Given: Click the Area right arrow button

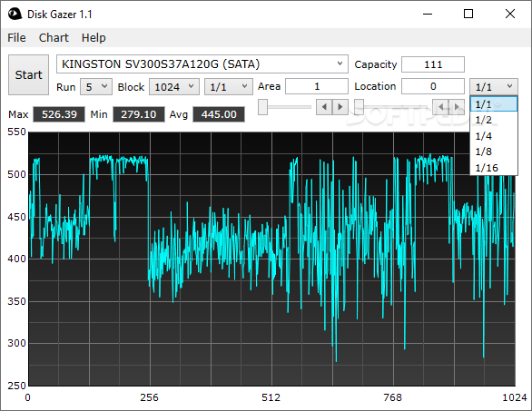Looking at the screenshot, I should 340,107.
